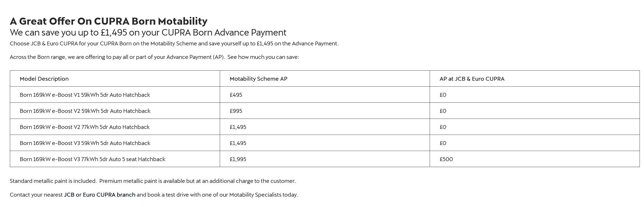Click the Born V3 77kWh 5 seat model cell

(92, 159)
